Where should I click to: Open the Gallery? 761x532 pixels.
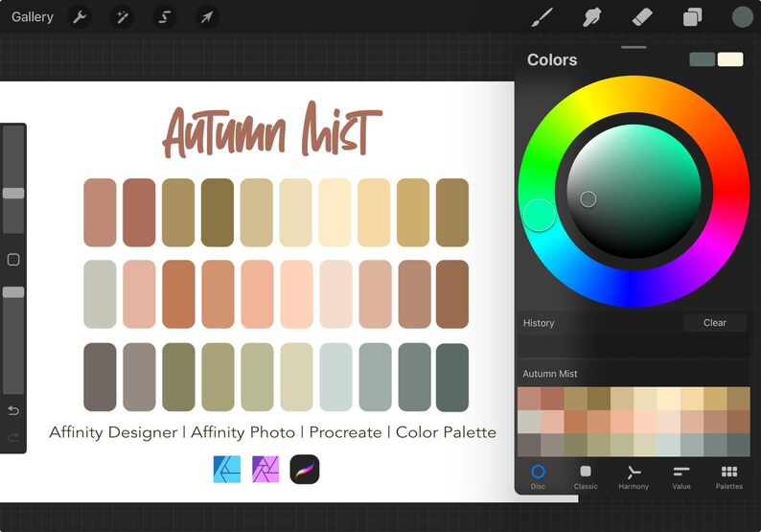tap(32, 17)
